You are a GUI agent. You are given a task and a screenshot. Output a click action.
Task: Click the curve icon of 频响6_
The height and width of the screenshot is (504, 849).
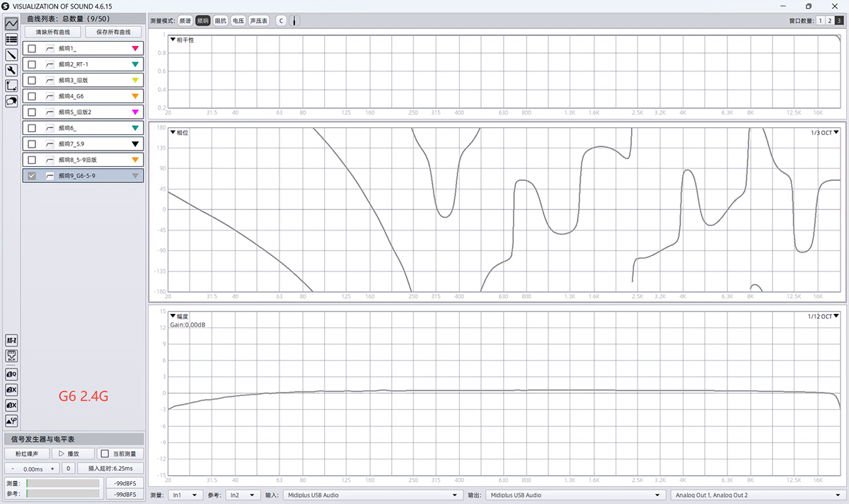click(50, 128)
